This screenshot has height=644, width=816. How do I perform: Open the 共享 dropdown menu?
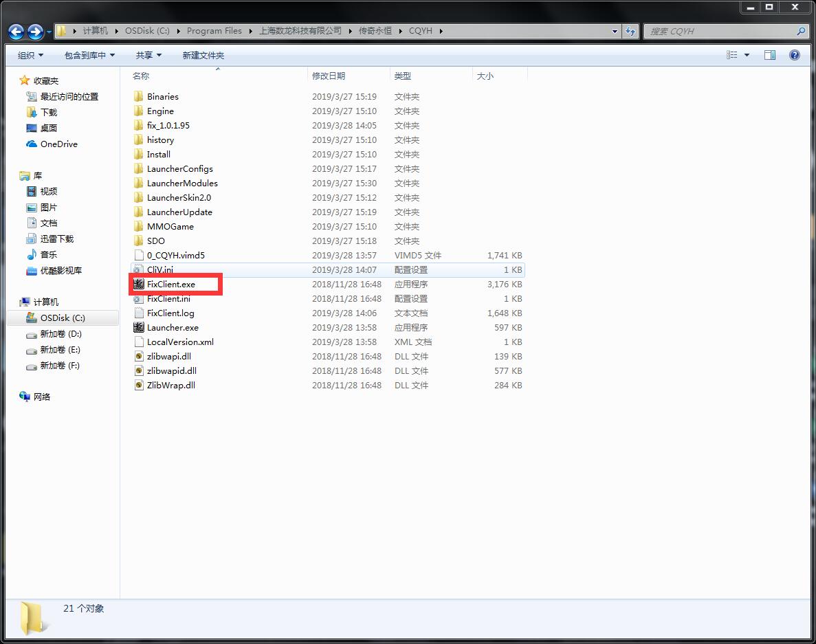click(148, 55)
